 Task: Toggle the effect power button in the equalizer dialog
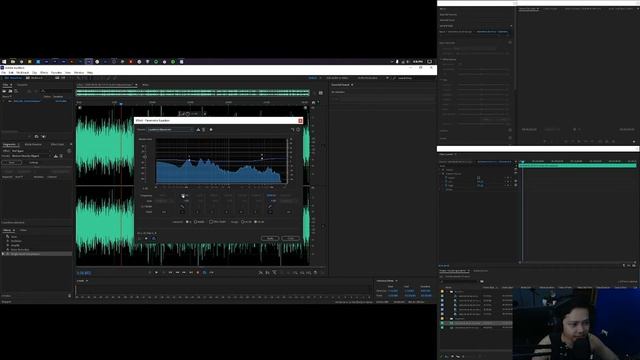tap(139, 238)
